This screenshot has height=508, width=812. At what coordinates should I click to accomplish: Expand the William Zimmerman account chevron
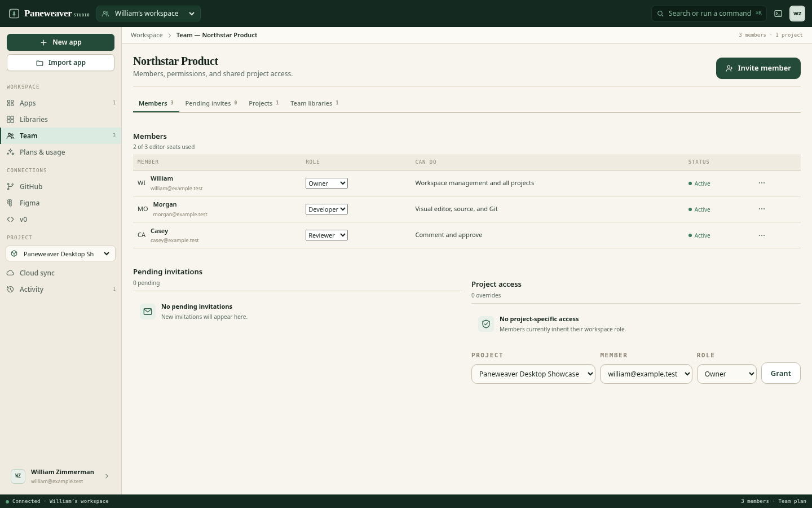point(107,476)
